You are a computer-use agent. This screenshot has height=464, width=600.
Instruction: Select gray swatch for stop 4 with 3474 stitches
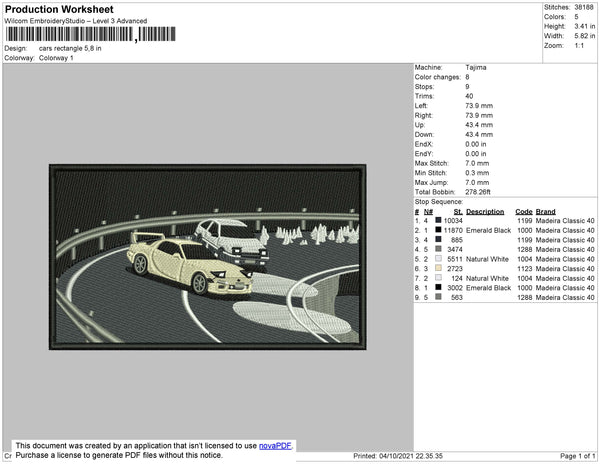tap(438, 249)
